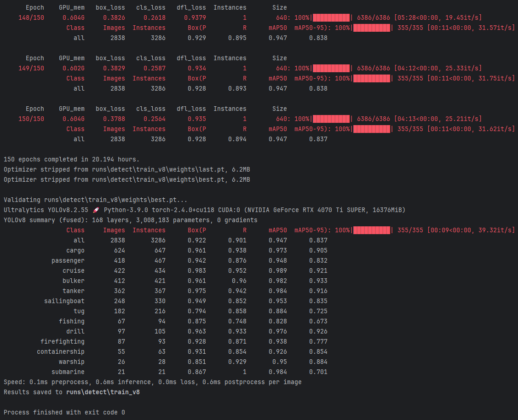518x420 pixels.
Task: Click tanker instances count 367
Action: 160,291
